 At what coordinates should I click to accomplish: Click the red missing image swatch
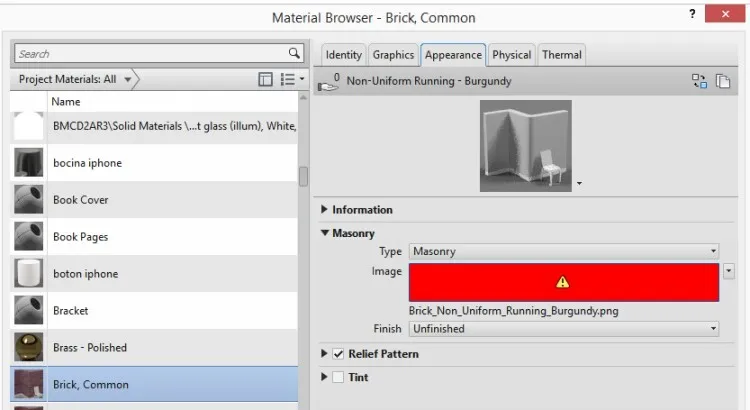pos(563,282)
